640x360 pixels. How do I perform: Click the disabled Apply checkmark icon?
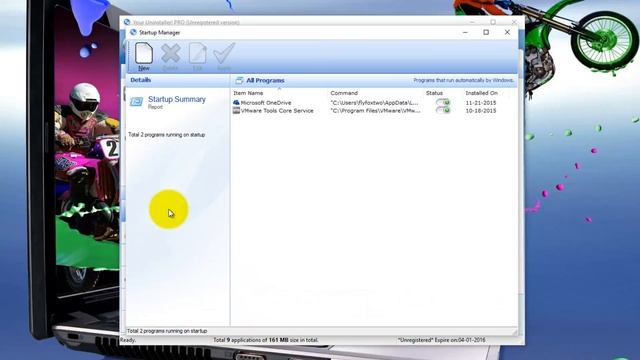pyautogui.click(x=224, y=53)
